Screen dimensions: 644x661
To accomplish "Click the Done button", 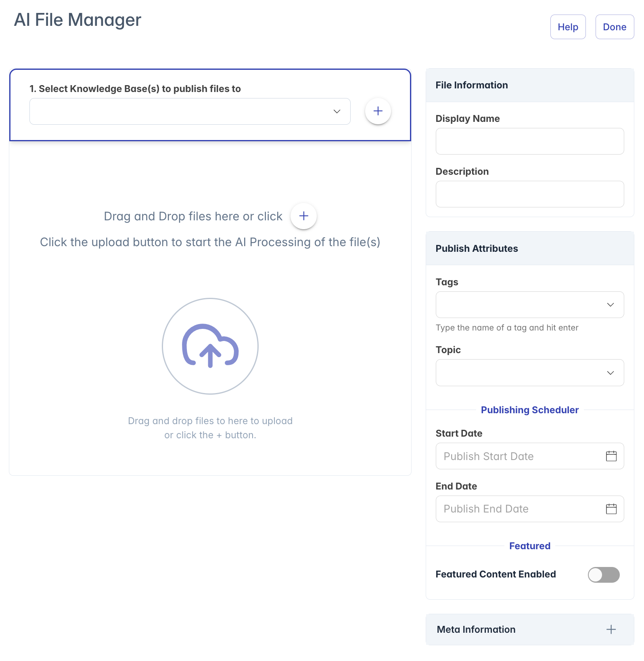I will coord(615,27).
